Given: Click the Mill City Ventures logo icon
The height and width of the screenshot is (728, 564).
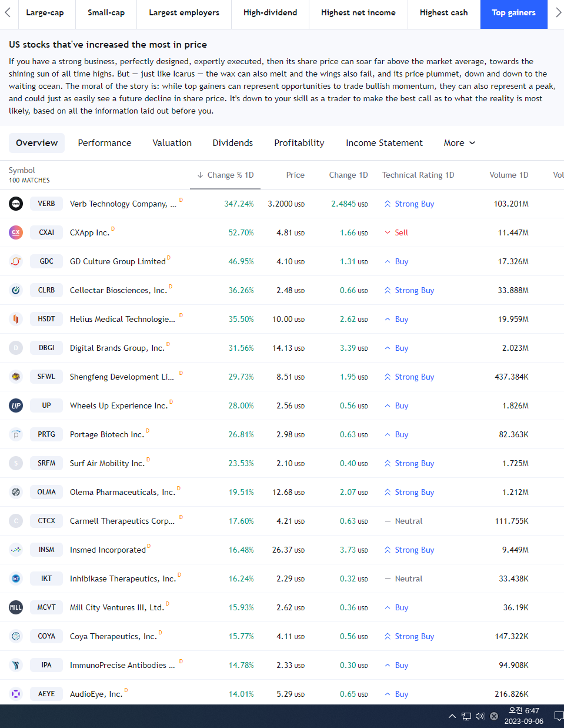Looking at the screenshot, I should tap(16, 607).
